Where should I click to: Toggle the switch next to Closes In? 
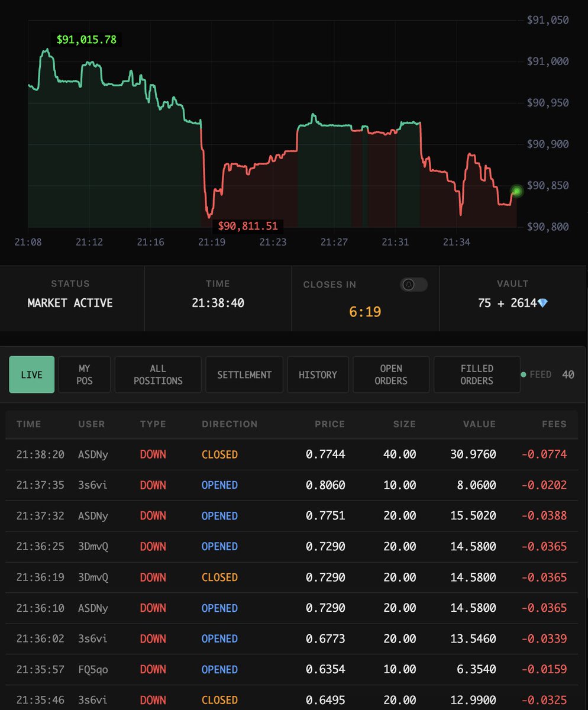click(413, 285)
